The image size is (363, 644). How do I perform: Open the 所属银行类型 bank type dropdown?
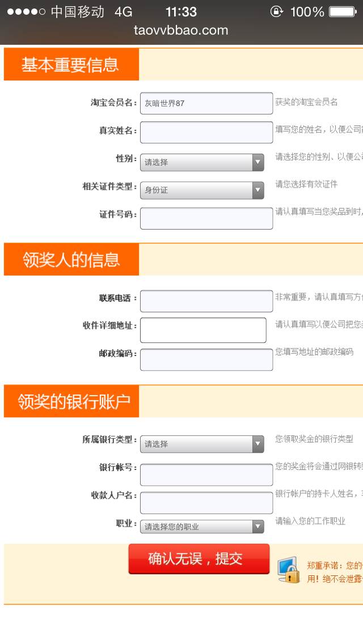[202, 444]
